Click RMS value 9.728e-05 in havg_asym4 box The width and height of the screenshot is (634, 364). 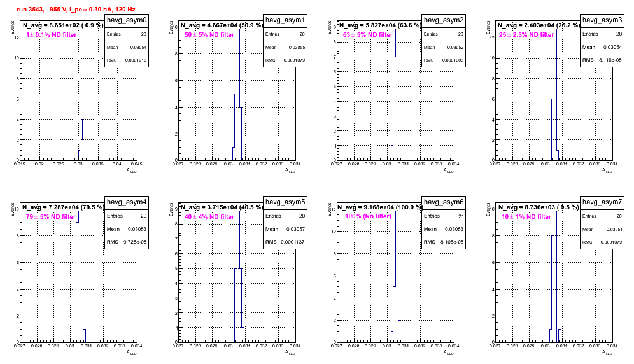coord(135,242)
